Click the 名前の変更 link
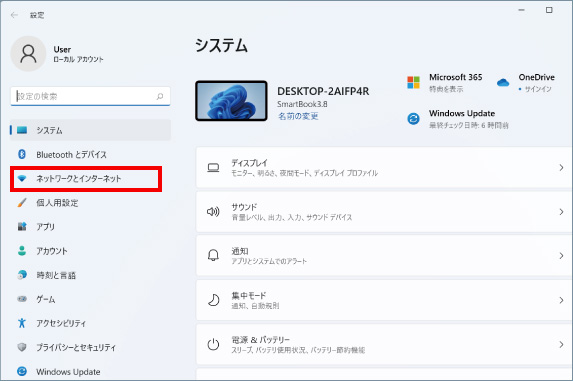 coord(298,116)
